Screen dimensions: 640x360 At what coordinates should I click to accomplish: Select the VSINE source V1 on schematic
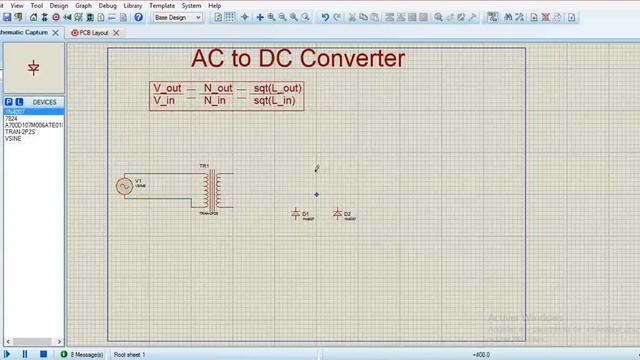[124, 187]
